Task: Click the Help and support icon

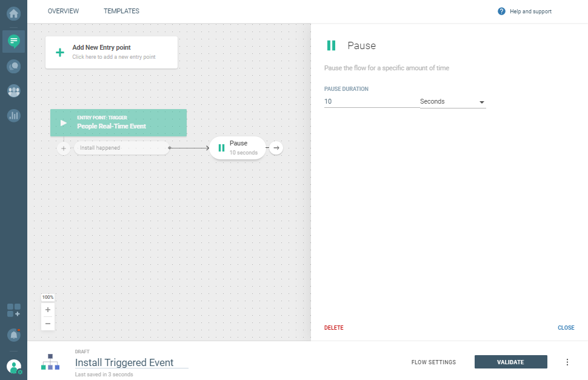Action: pyautogui.click(x=501, y=12)
